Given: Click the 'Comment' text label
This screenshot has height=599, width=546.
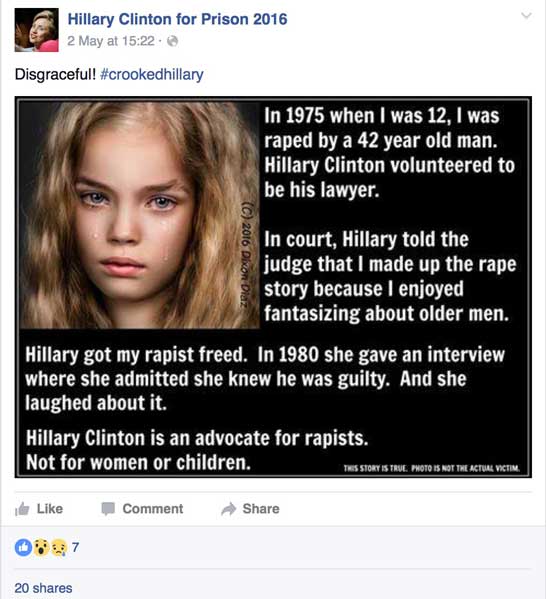Looking at the screenshot, I should 153,509.
